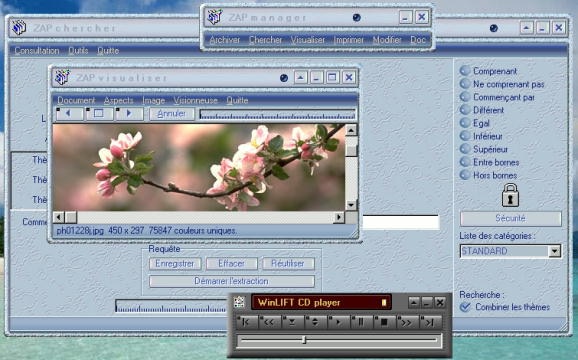Roll up the ZAP chercher window
The height and width of the screenshot is (360, 578).
click(527, 28)
